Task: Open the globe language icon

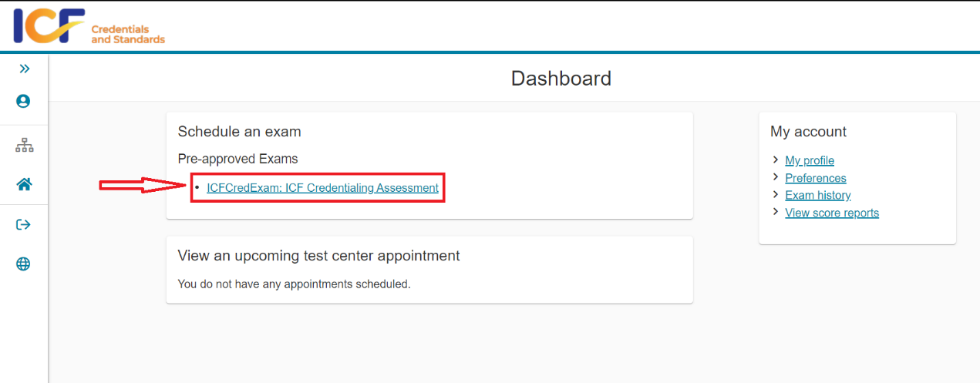Action: click(23, 264)
